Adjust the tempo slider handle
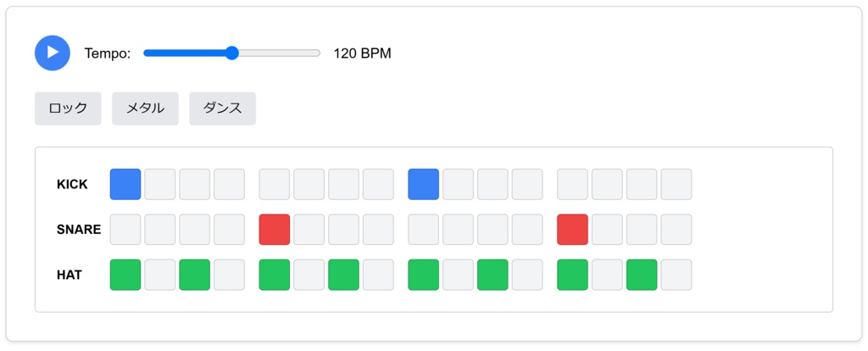 pos(232,53)
